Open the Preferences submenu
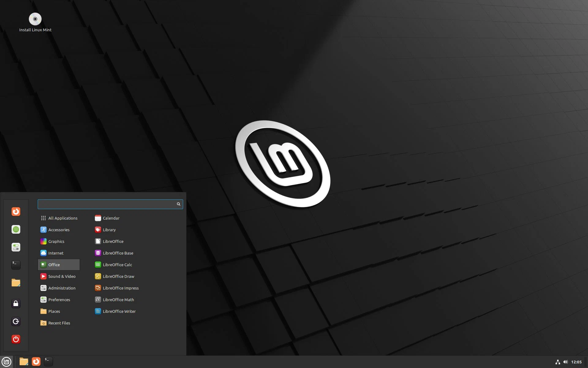This screenshot has height=368, width=588. [x=59, y=299]
